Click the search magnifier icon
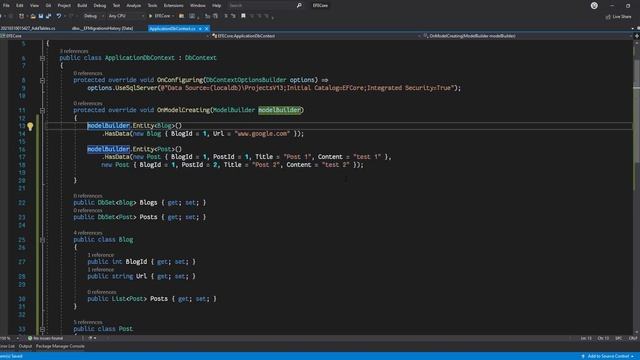The image size is (640, 360). (299, 6)
